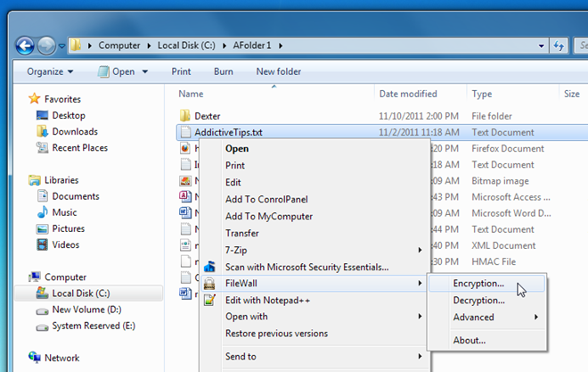Choose Print from the context menu

[235, 166]
